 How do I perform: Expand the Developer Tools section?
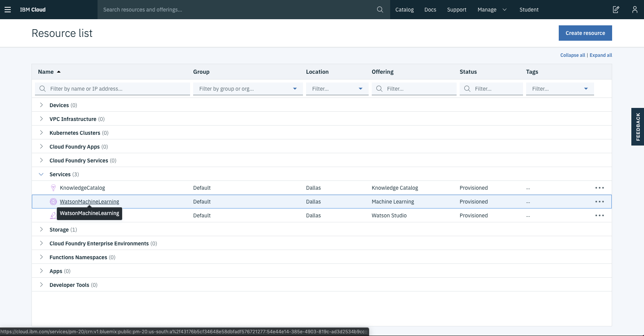click(41, 285)
